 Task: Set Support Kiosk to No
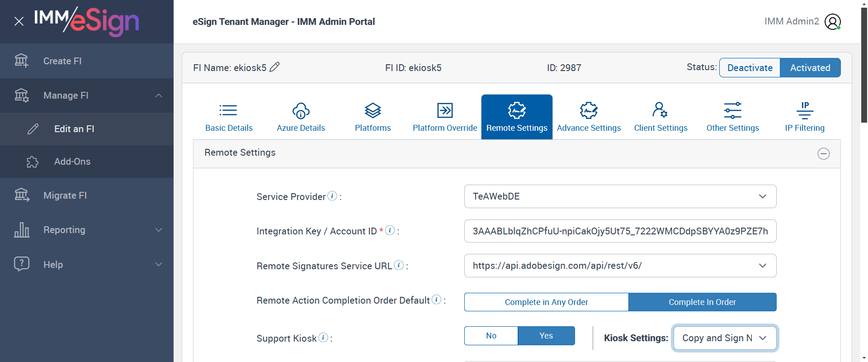click(x=491, y=336)
